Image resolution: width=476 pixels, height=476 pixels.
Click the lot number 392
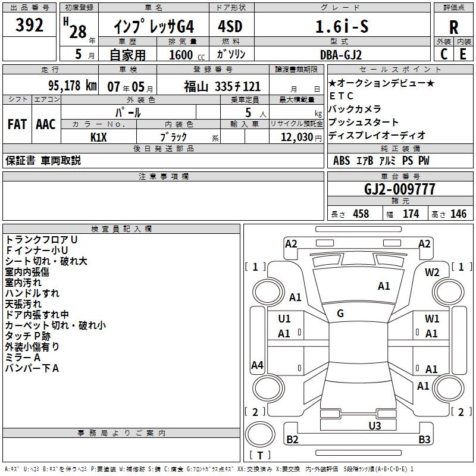click(29, 25)
